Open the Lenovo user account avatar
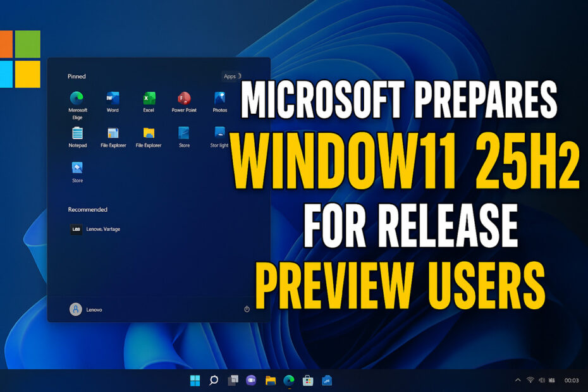Image resolution: width=588 pixels, height=392 pixels. point(76,309)
